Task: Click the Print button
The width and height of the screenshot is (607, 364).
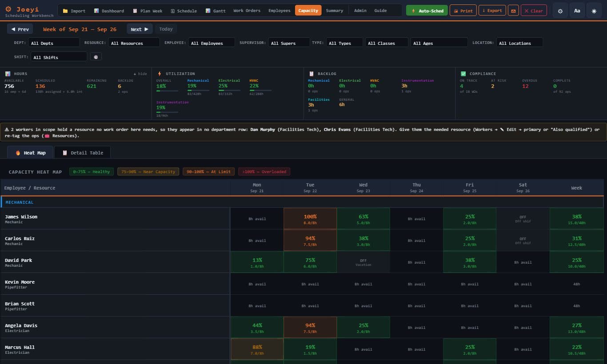Action: pos(463,11)
